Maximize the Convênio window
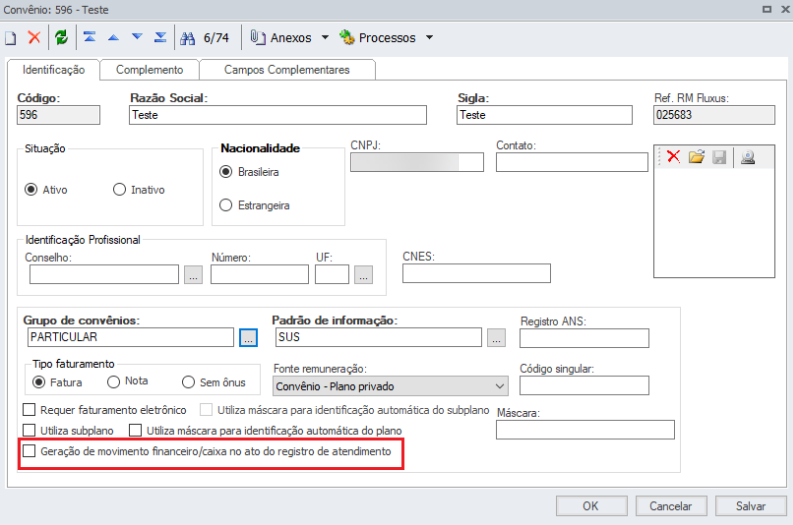Screen dimensions: 793x525 [767, 9]
